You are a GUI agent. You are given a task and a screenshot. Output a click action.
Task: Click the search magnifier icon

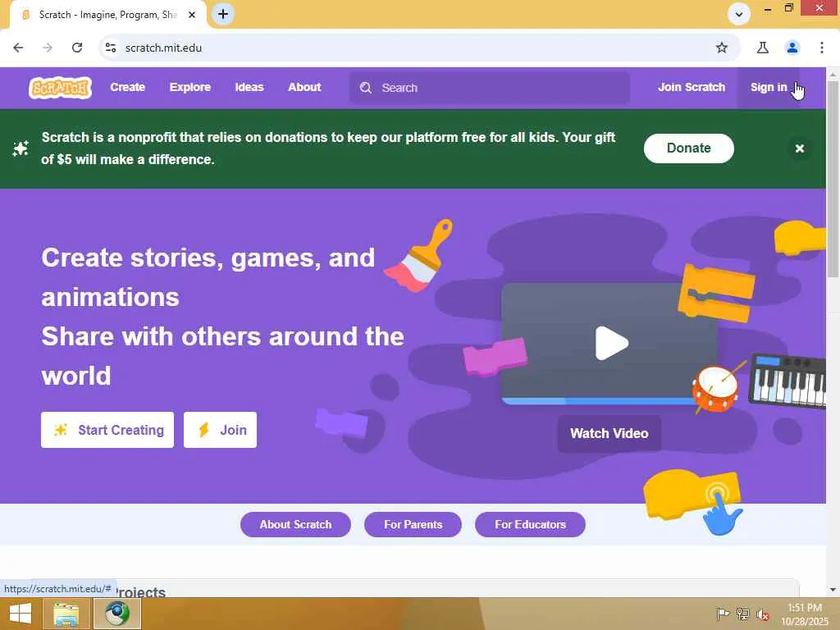pos(365,88)
